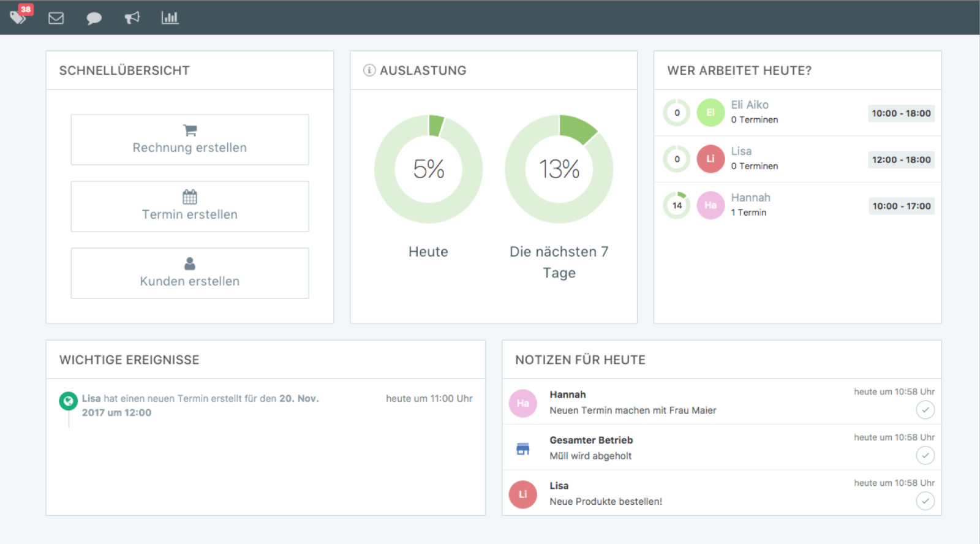Image resolution: width=980 pixels, height=544 pixels.
Task: Click Lisa's 0 utilization ring
Action: point(677,159)
